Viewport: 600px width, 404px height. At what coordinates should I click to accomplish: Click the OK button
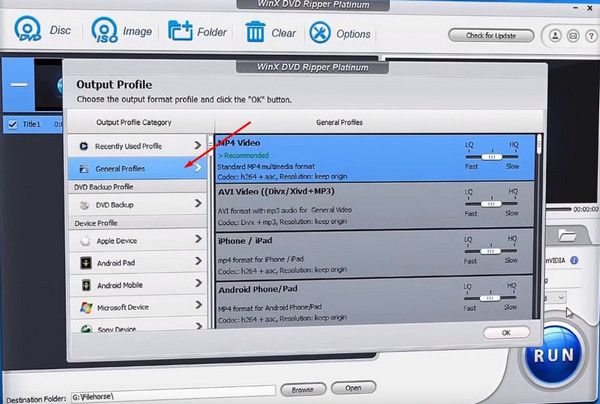(506, 332)
